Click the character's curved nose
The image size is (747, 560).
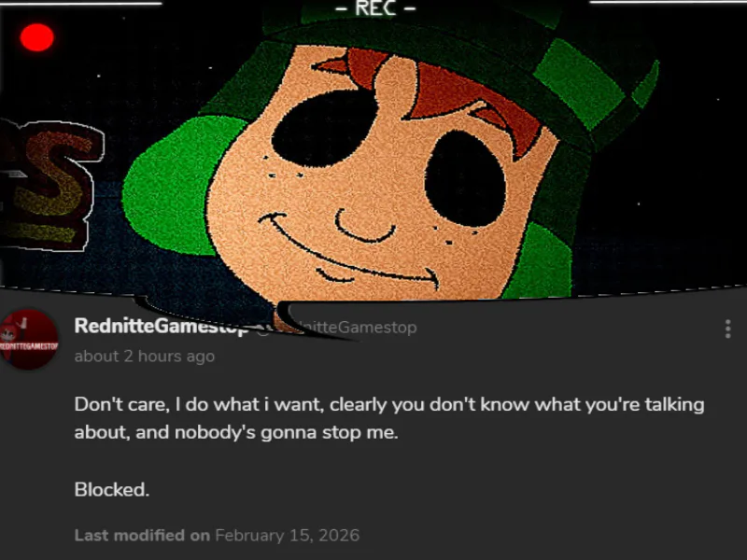[x=364, y=226]
